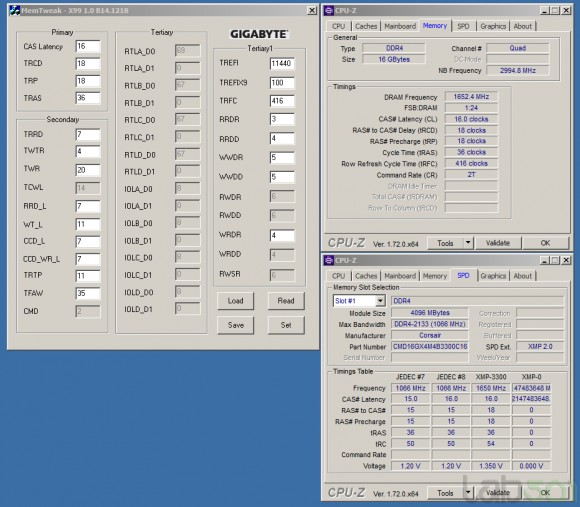Open CPU tab in SPD window

(x=338, y=276)
